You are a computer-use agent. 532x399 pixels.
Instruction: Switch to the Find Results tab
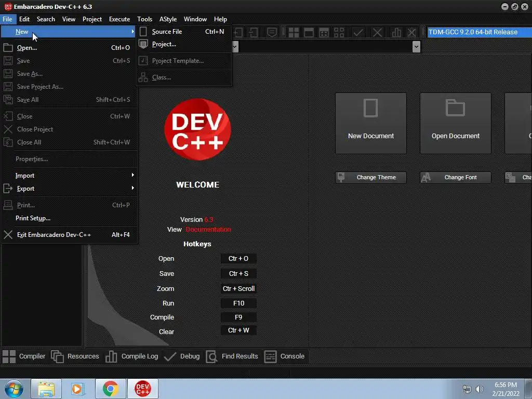[232, 356]
